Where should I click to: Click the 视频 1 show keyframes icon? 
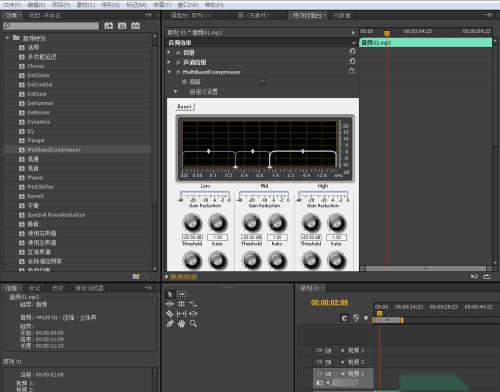[x=328, y=383]
